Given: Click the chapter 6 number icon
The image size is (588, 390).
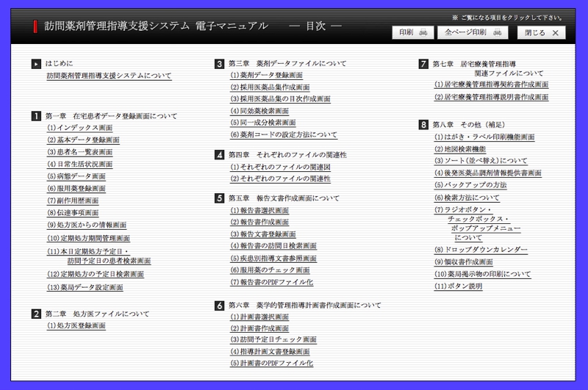Looking at the screenshot, I should pyautogui.click(x=219, y=305).
